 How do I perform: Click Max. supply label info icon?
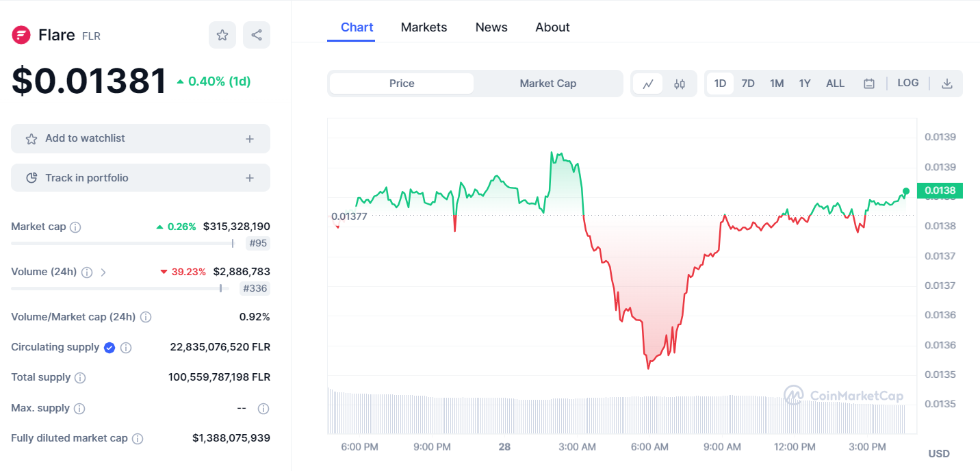pos(79,409)
